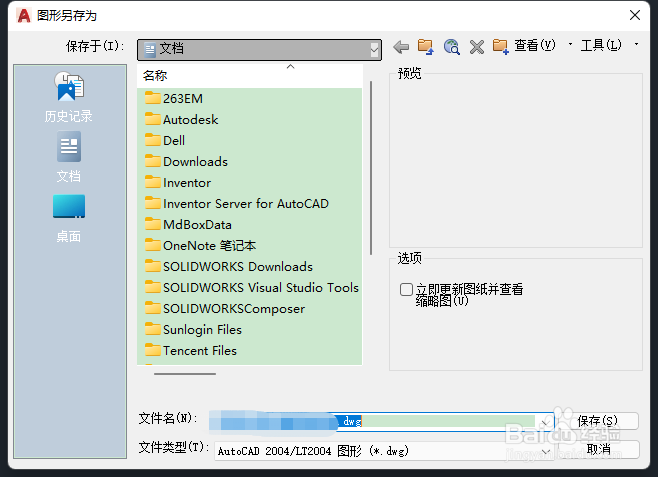The width and height of the screenshot is (658, 477).
Task: Open the search the web icon
Action: pyautogui.click(x=452, y=47)
